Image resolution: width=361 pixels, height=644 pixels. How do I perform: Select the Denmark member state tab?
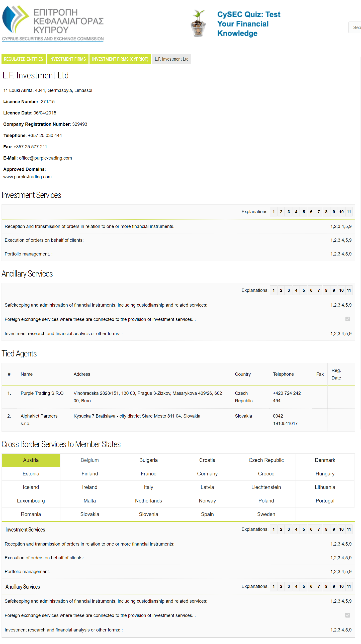click(x=325, y=460)
